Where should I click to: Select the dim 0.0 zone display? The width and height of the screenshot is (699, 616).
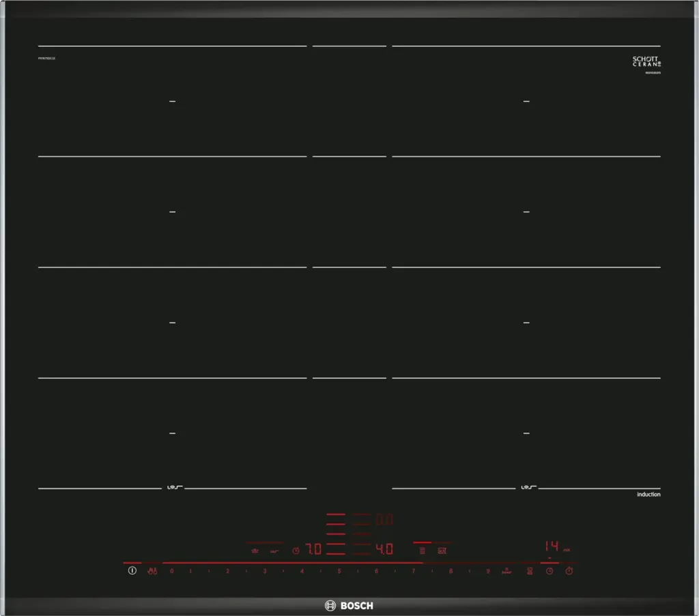[x=384, y=519]
